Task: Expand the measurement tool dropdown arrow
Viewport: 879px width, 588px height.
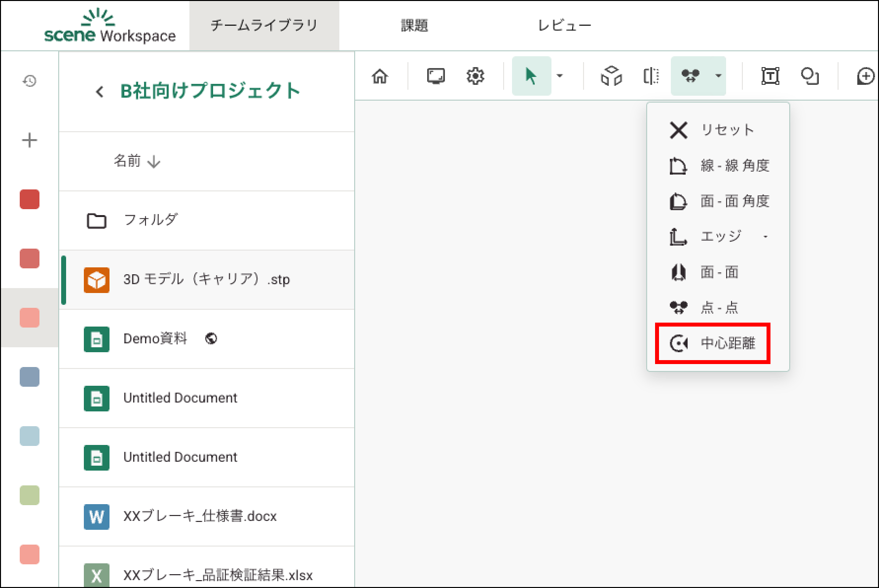Action: pos(718,76)
